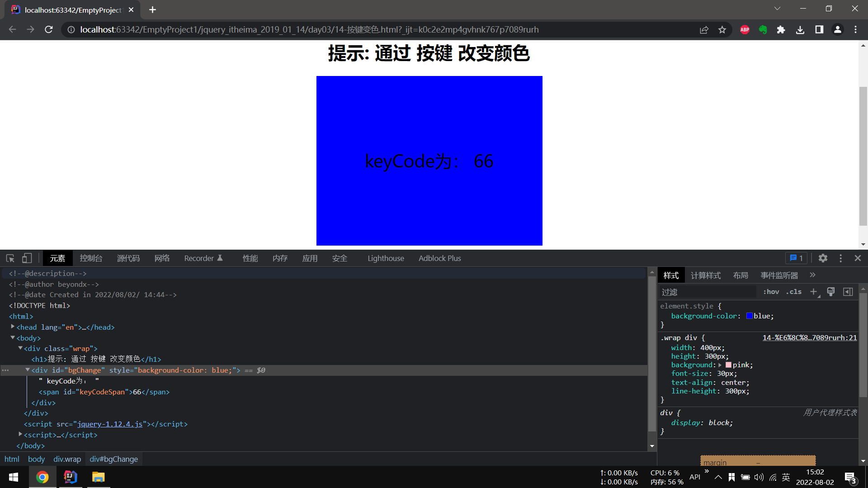Screen dimensions: 868x488
Task: Expand the head element node
Action: pyautogui.click(x=13, y=327)
